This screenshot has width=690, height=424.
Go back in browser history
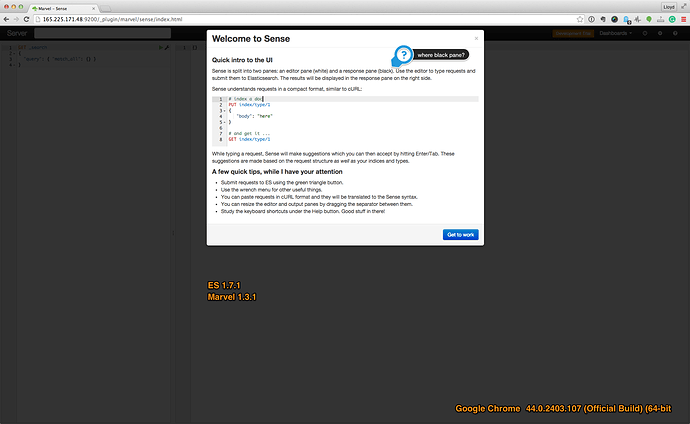(6, 19)
